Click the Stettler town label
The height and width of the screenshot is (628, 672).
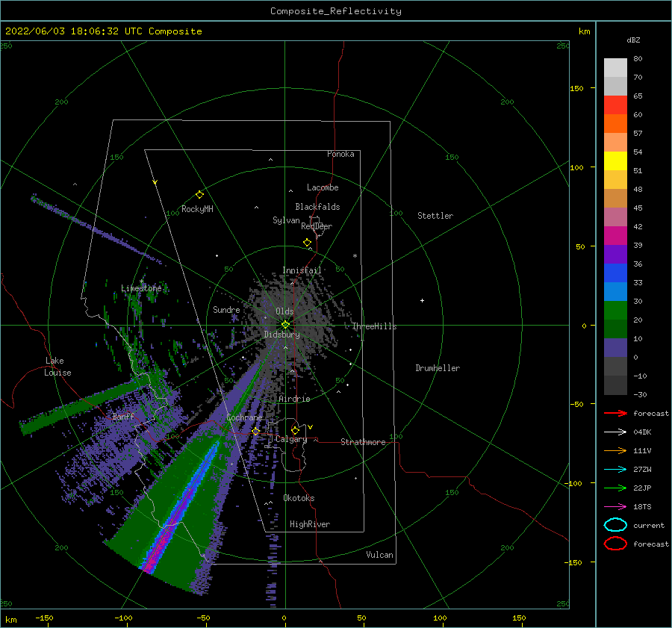pyautogui.click(x=435, y=216)
